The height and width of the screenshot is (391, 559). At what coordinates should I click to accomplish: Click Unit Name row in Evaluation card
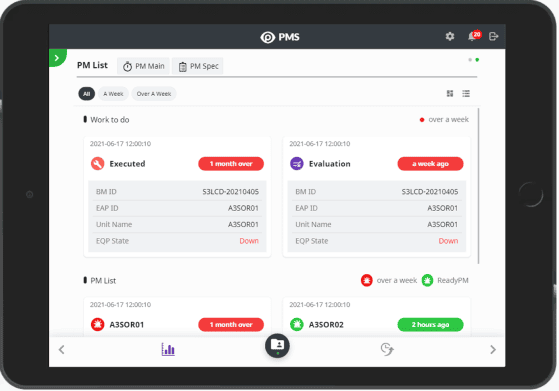click(376, 225)
